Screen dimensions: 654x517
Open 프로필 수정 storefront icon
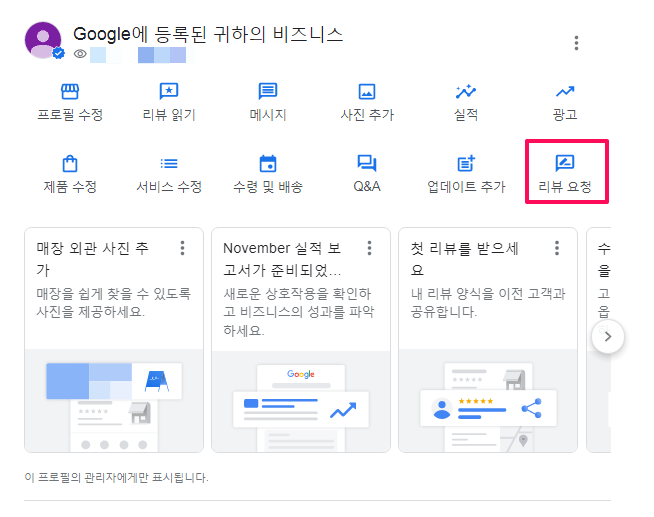click(70, 91)
